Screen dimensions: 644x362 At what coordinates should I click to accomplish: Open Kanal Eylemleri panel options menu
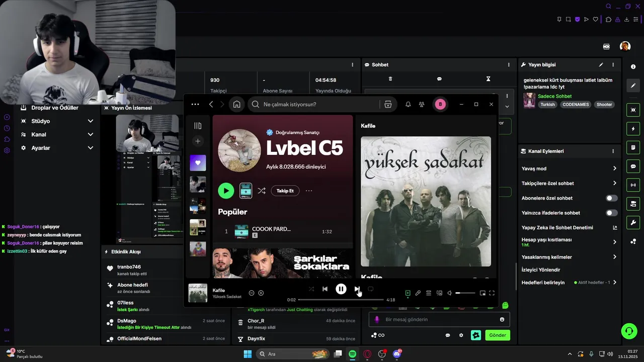click(613, 151)
